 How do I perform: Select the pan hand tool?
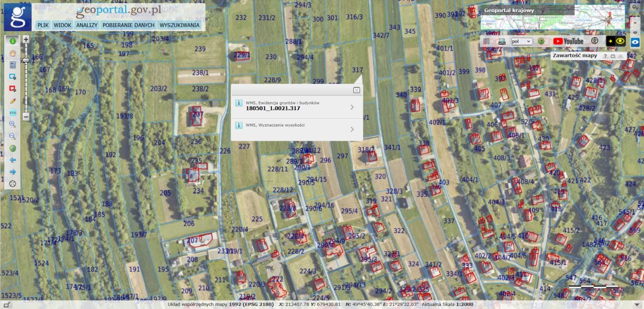[x=13, y=53]
